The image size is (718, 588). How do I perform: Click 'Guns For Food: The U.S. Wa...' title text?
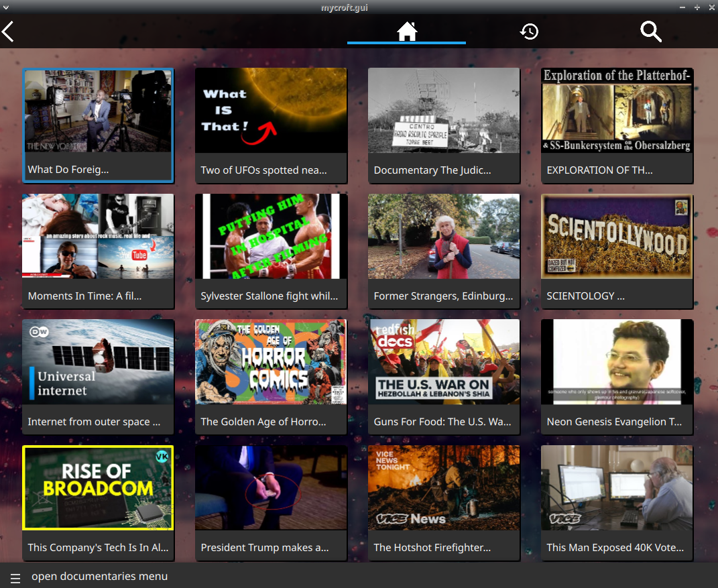click(442, 422)
